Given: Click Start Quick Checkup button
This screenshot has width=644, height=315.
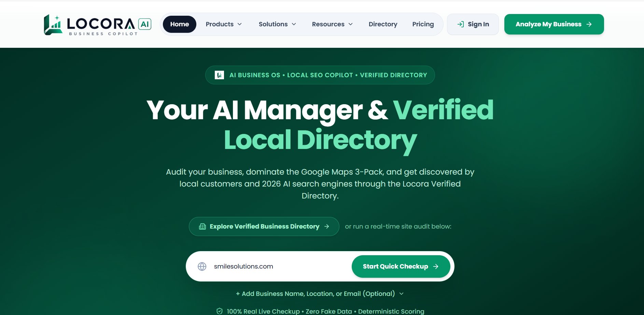Looking at the screenshot, I should [x=401, y=266].
